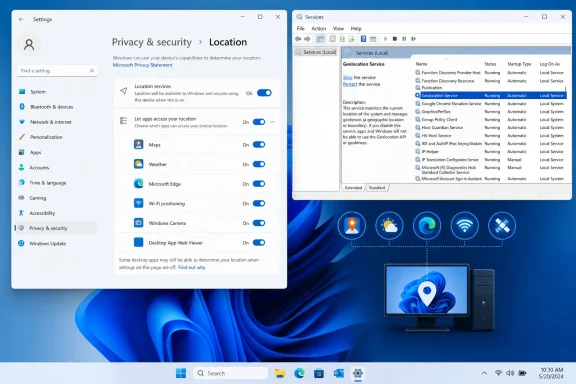The image size is (576, 384).
Task: Select Group Policy Client service row
Action: tap(491, 120)
